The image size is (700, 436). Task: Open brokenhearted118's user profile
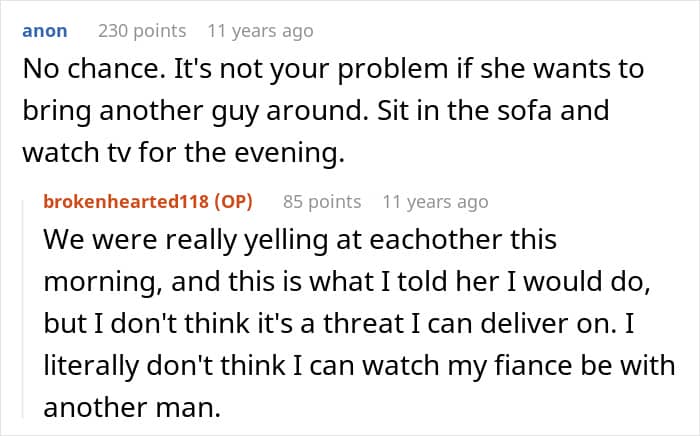[x=126, y=202]
